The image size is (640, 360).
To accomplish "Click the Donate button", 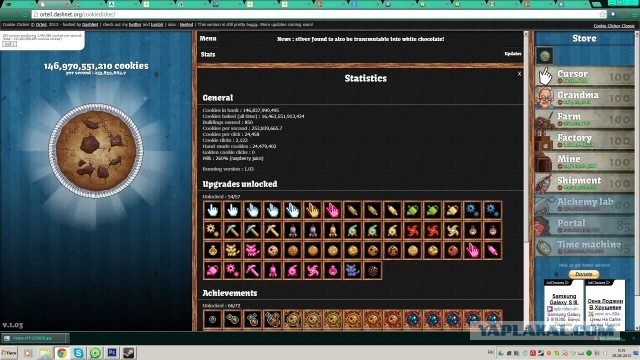I will pos(584,274).
